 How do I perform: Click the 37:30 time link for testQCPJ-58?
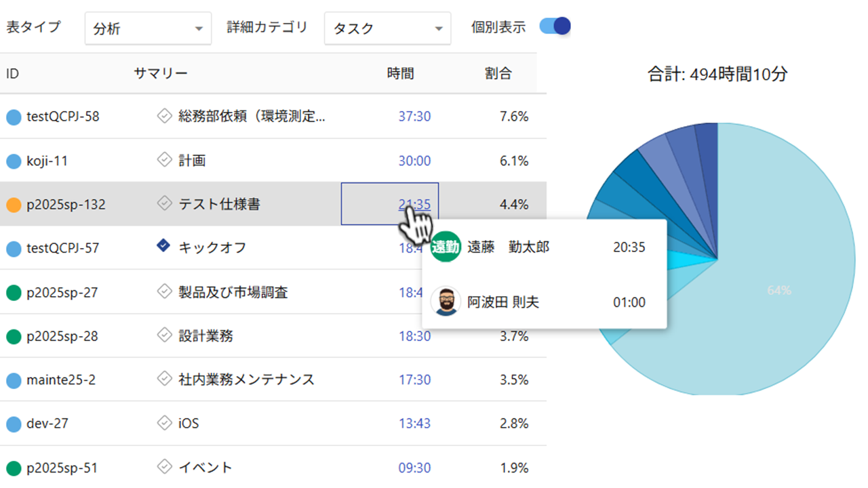(x=414, y=117)
